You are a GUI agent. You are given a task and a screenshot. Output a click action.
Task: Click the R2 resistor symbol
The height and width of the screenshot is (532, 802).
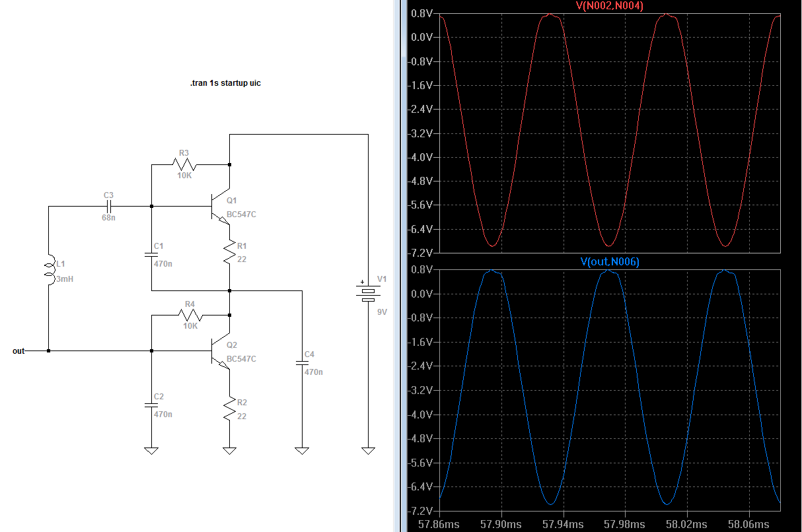[229, 409]
